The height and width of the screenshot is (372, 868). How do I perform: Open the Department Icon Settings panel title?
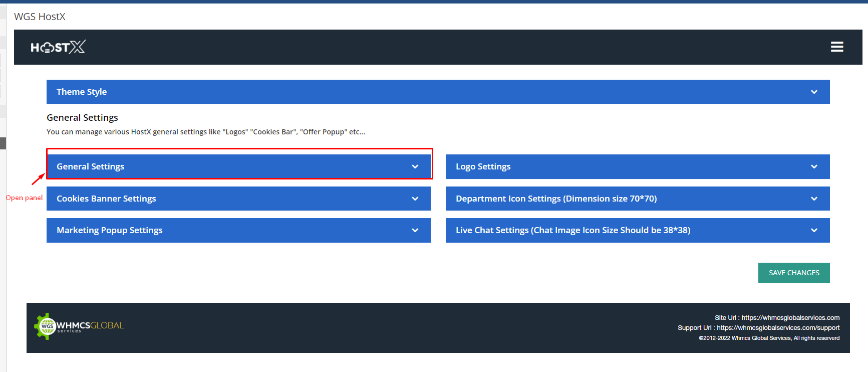click(556, 199)
